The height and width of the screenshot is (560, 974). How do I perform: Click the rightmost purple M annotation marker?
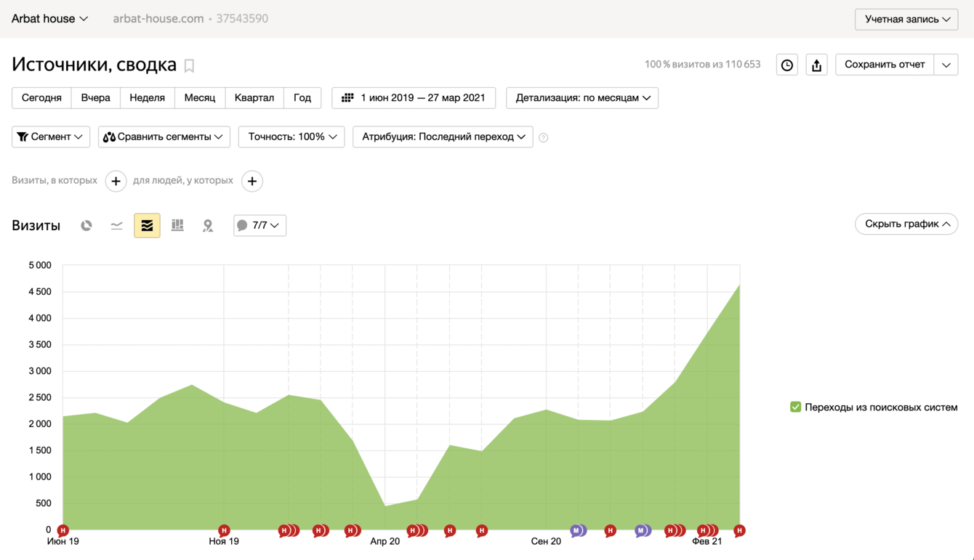coord(642,530)
